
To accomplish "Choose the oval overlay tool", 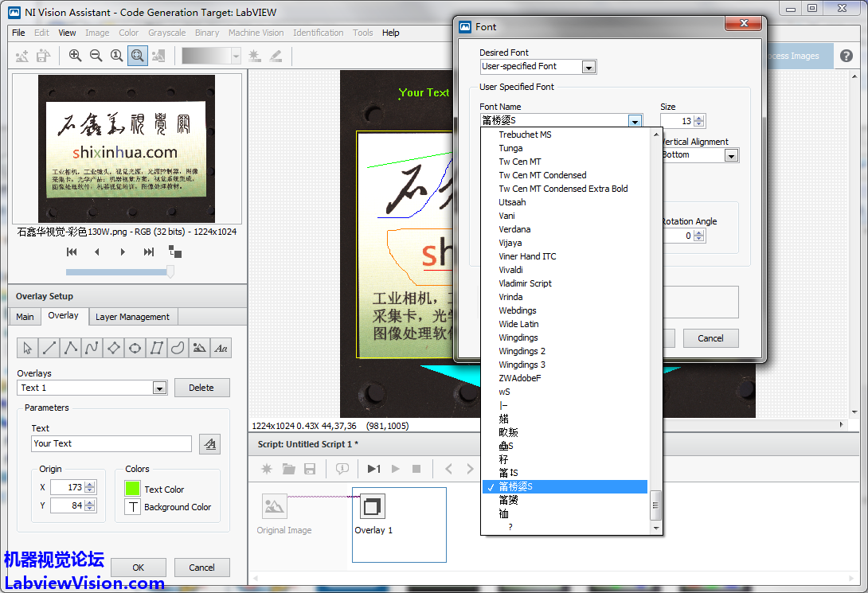I will pos(135,348).
